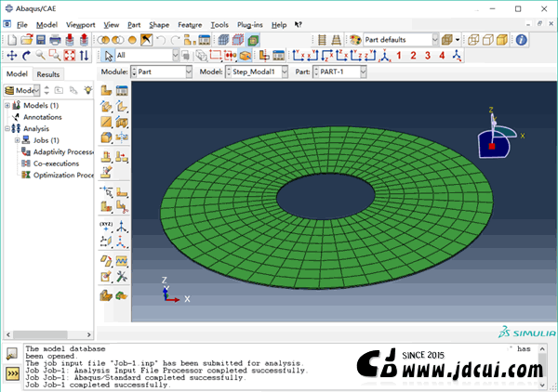558x392 pixels.
Task: Click the blue Help information icon
Action: click(522, 40)
